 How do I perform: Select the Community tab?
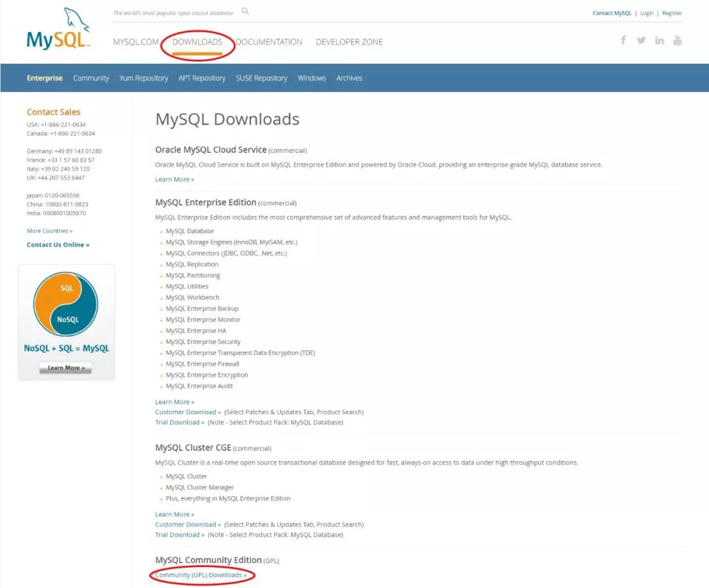click(91, 77)
